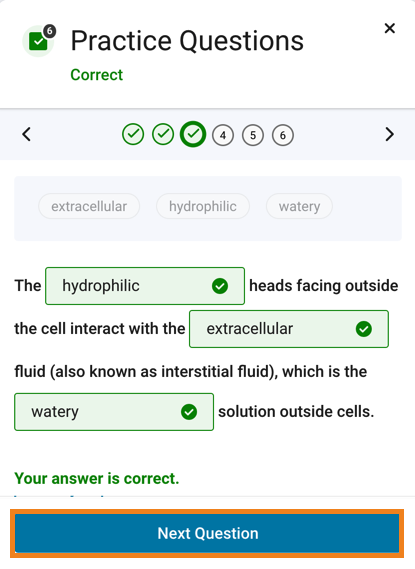Click checkmark inside hydrophilic answer box
The width and height of the screenshot is (415, 569).
pos(220,286)
